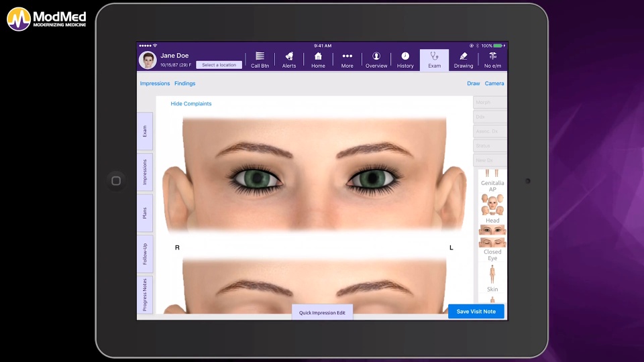This screenshot has width=644, height=362.
Task: Tap the 9:41 AM status bar clock
Action: coord(323,46)
